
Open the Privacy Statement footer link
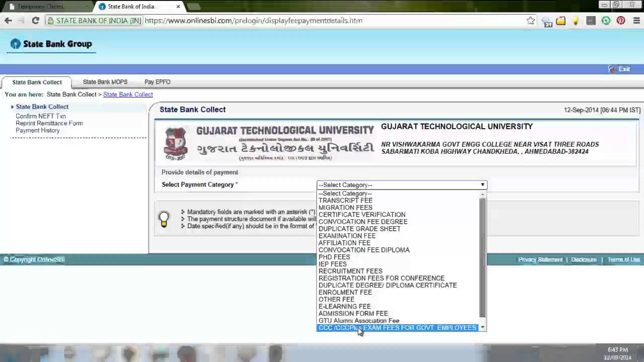[x=540, y=259]
